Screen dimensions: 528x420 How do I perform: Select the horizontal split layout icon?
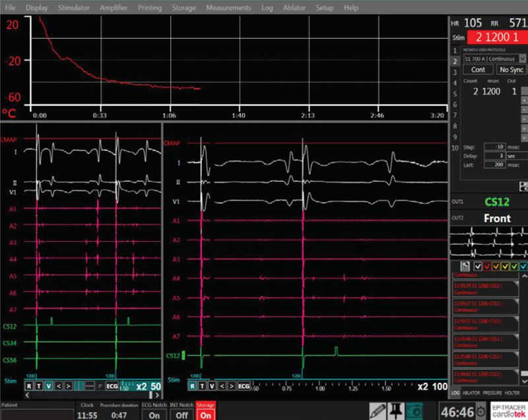point(90,386)
